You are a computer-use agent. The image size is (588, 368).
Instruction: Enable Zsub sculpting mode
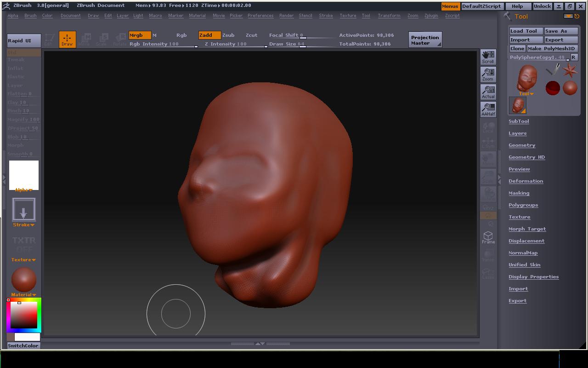click(x=228, y=35)
